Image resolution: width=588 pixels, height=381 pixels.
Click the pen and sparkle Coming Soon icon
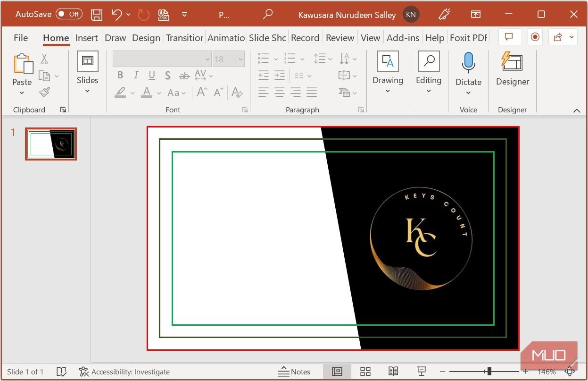(x=444, y=14)
